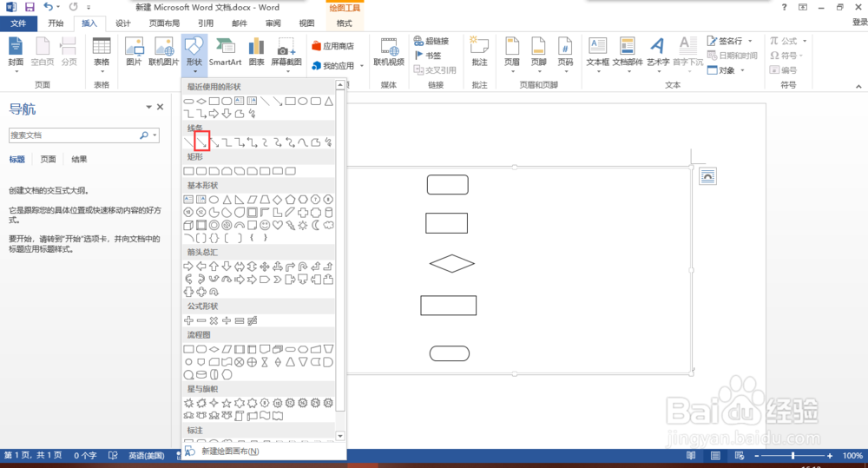
Task: Select the arrow line shape under 线条
Action: [202, 142]
